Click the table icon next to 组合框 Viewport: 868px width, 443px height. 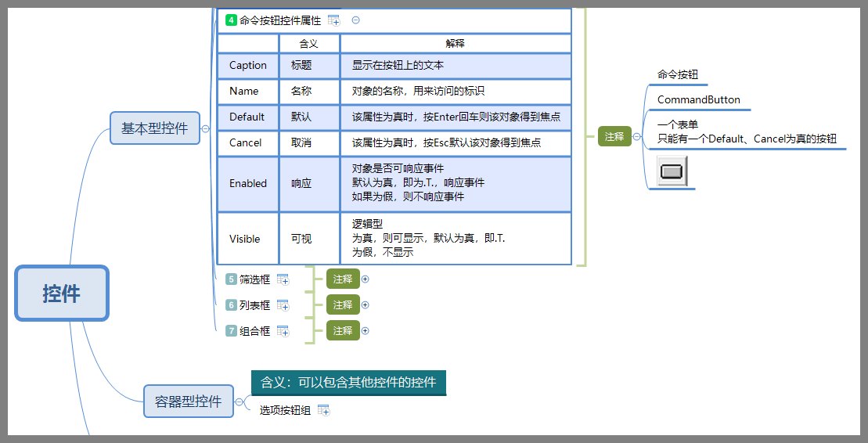[x=283, y=331]
